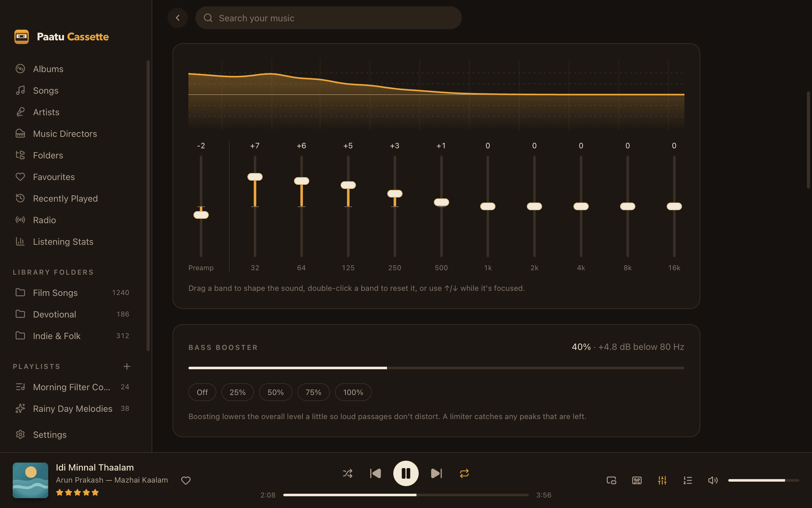The width and height of the screenshot is (812, 508).
Task: Open Devotional library folder
Action: click(x=72, y=314)
